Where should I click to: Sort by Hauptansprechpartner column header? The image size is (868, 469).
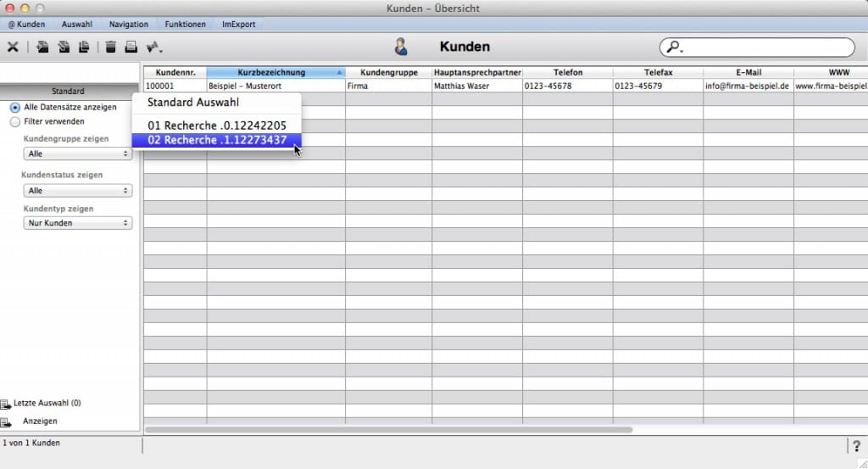pos(477,73)
